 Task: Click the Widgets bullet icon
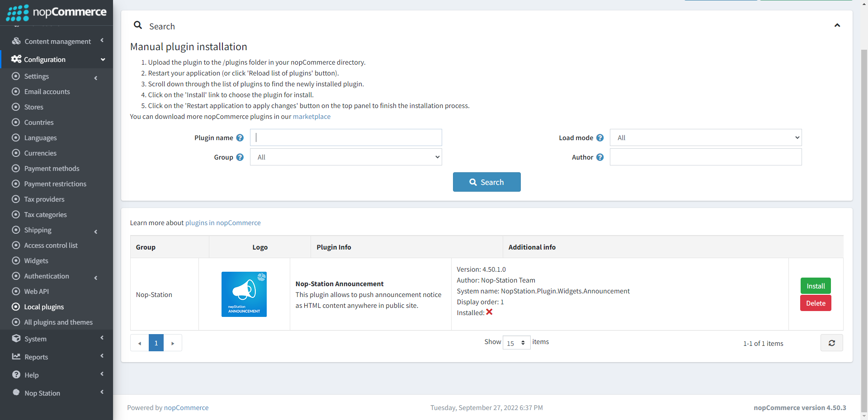coord(16,260)
